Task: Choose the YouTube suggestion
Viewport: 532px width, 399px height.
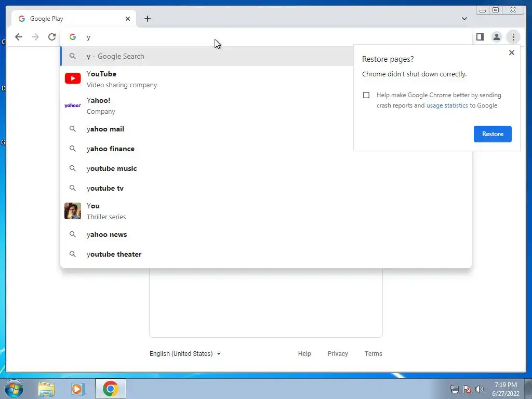Action: (207, 79)
